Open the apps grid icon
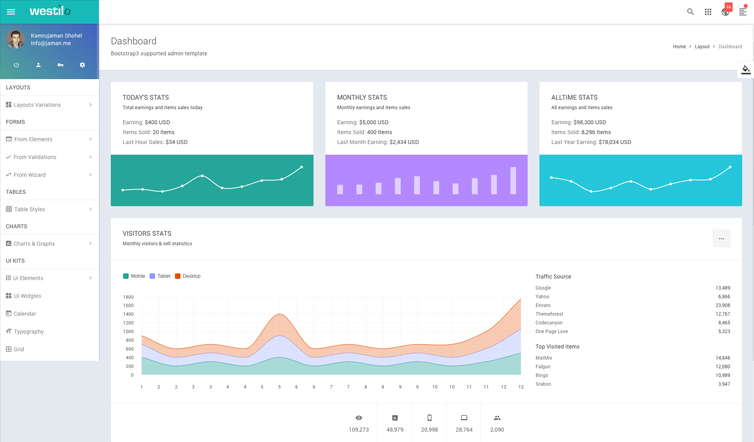 click(708, 12)
